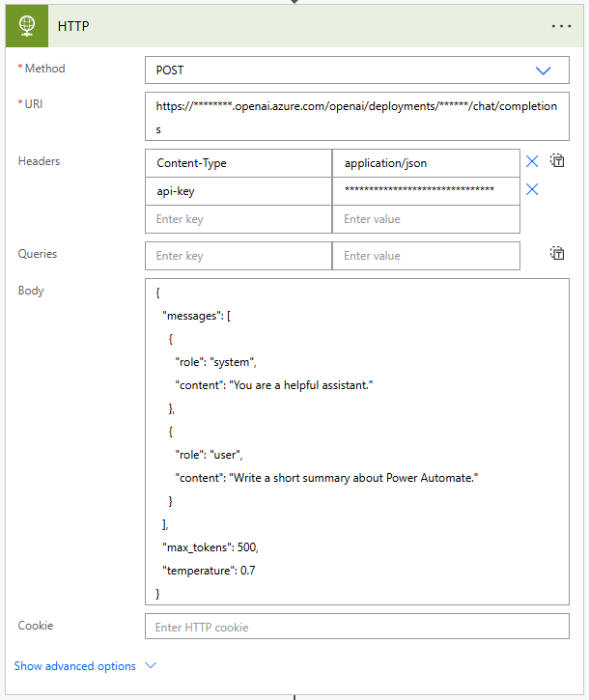
Task: Open the HTTP action ellipsis menu
Action: tap(562, 26)
